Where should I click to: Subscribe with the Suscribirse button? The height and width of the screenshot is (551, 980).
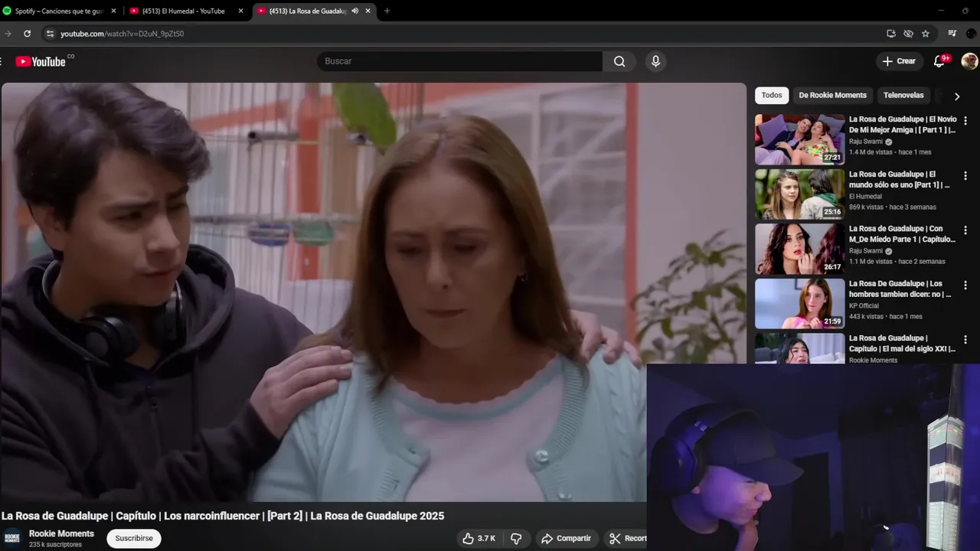[x=134, y=539]
